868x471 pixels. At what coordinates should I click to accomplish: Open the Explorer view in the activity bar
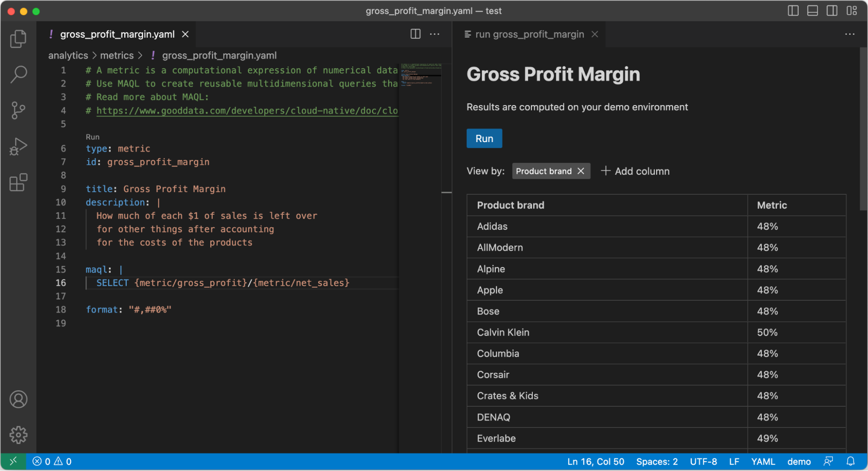18,38
